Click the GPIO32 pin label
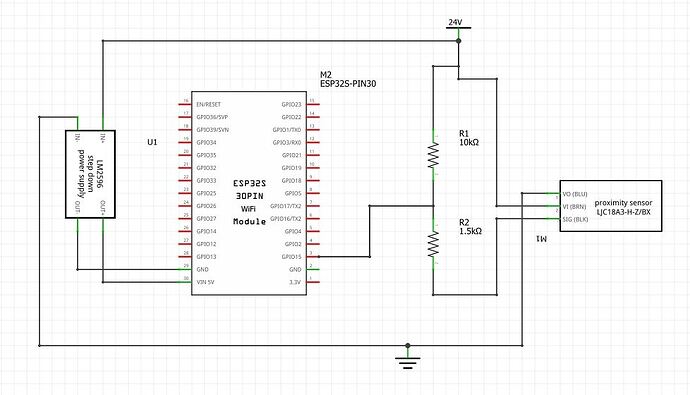 click(x=206, y=168)
